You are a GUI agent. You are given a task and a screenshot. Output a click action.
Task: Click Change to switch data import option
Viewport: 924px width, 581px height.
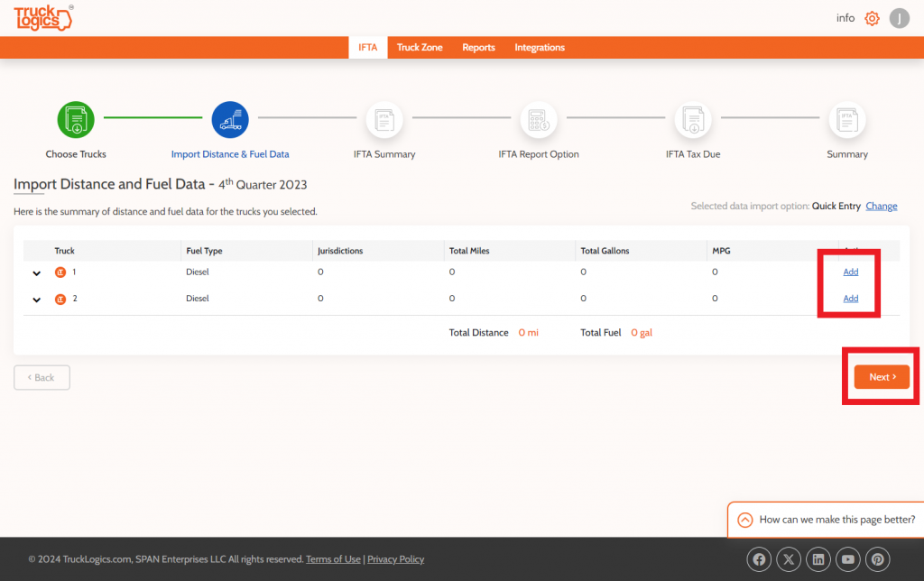(882, 206)
